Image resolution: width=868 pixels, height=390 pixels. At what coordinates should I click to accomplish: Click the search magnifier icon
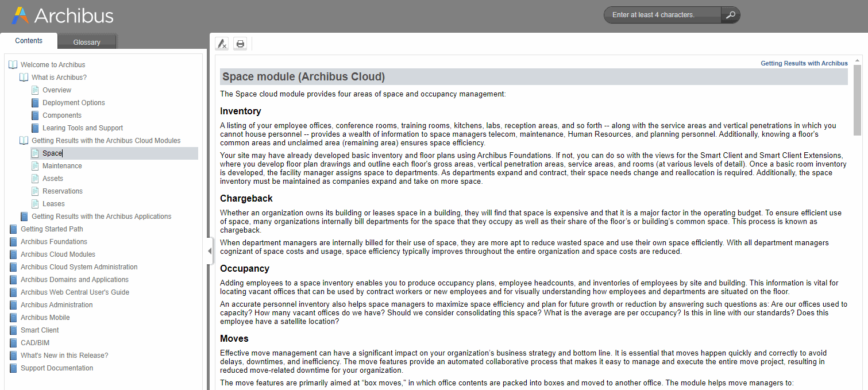[730, 15]
